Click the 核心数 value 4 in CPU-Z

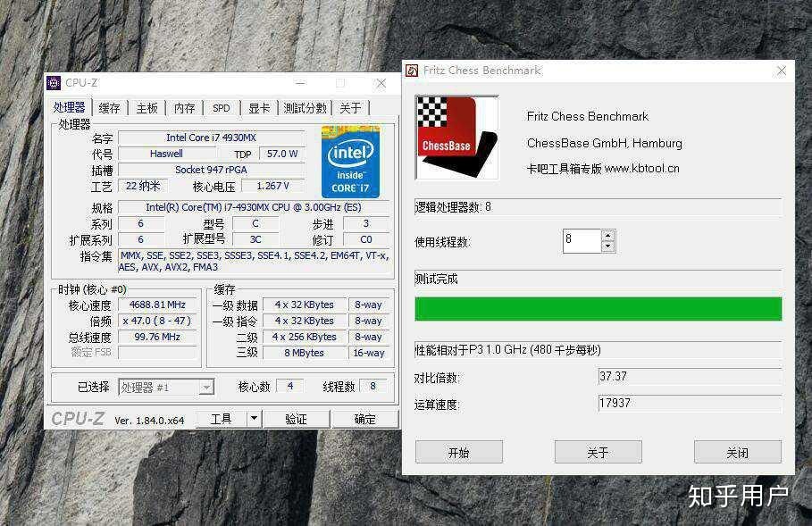pyautogui.click(x=290, y=386)
